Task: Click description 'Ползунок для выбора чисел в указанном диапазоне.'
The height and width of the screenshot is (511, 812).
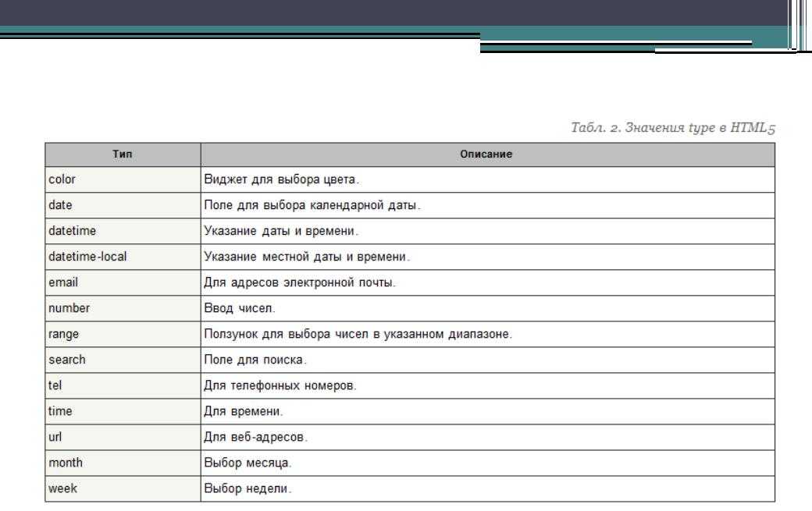Action: 358,334
